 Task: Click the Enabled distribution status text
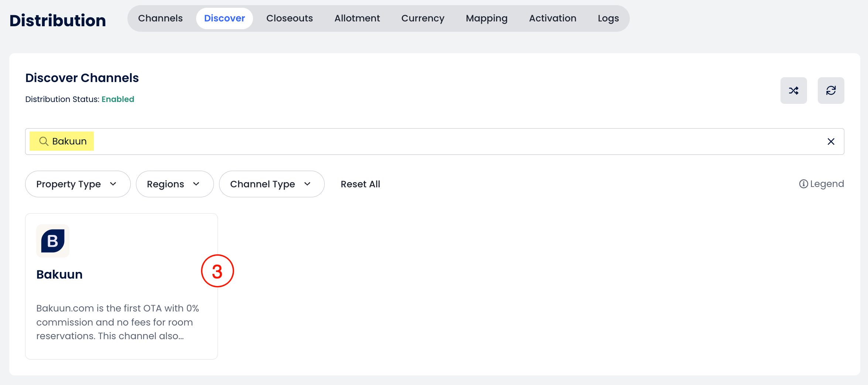(118, 99)
